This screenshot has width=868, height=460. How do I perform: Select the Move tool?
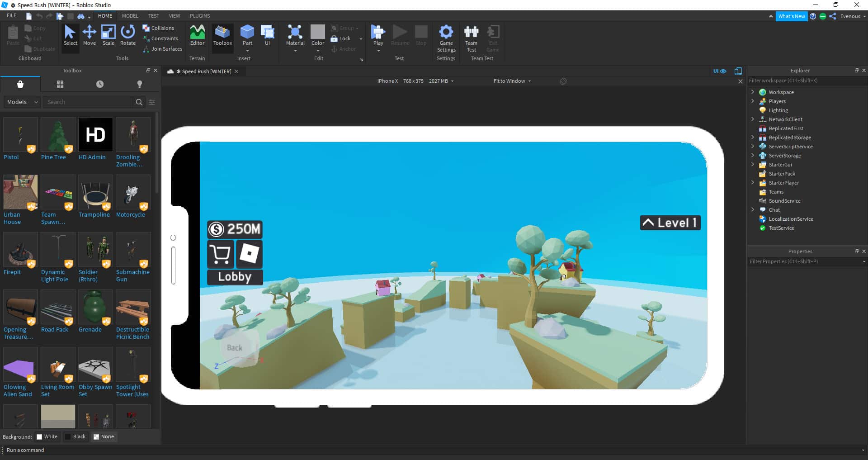point(90,36)
